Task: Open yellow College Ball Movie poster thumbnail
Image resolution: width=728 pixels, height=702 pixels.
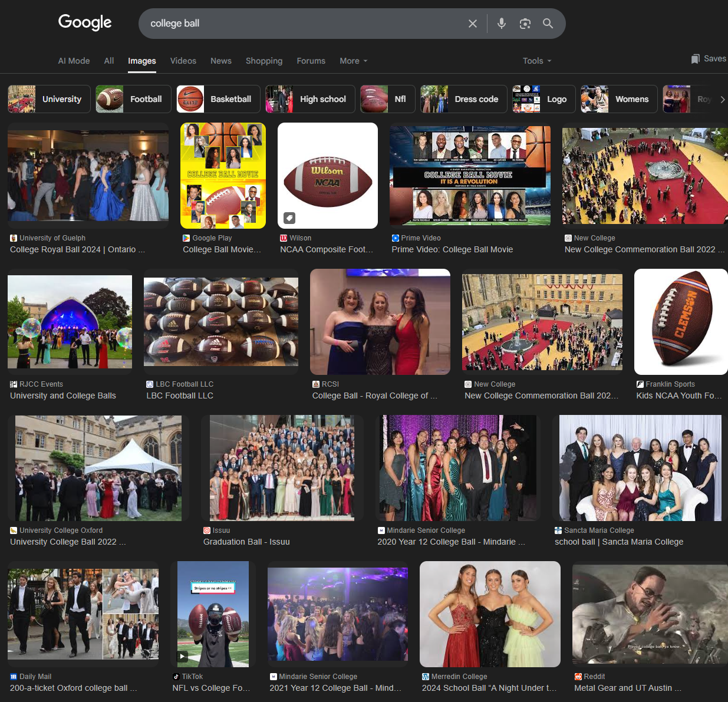Action: 223,176
